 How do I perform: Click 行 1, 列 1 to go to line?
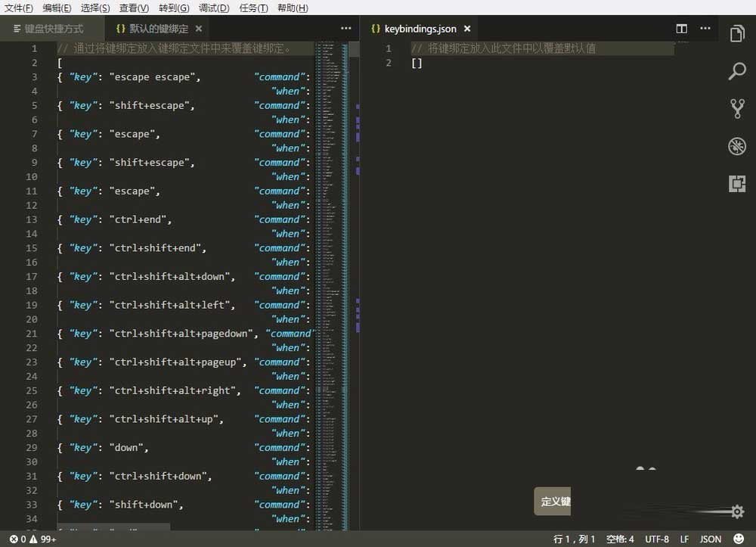tap(576, 539)
